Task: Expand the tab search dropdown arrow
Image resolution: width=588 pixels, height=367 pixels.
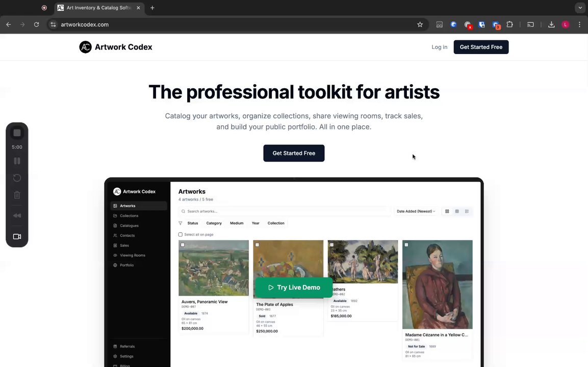Action: [x=580, y=8]
